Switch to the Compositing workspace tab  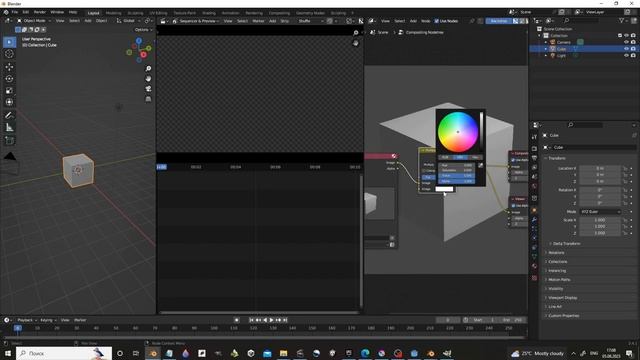[x=279, y=13]
